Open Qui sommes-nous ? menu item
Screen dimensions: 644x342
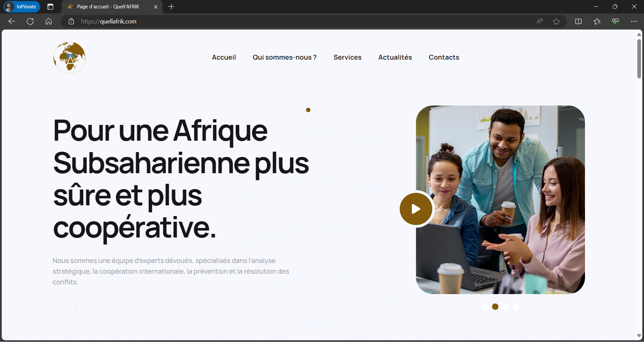[x=285, y=57]
